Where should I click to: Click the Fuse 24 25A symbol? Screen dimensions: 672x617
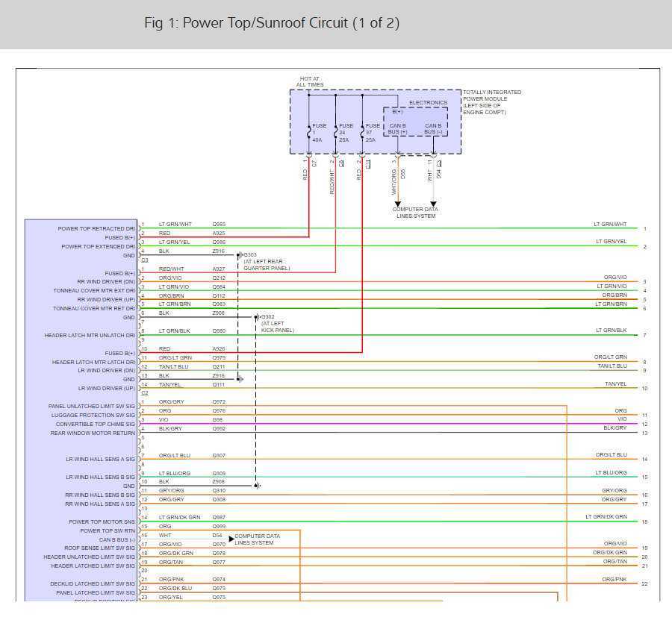[335, 132]
